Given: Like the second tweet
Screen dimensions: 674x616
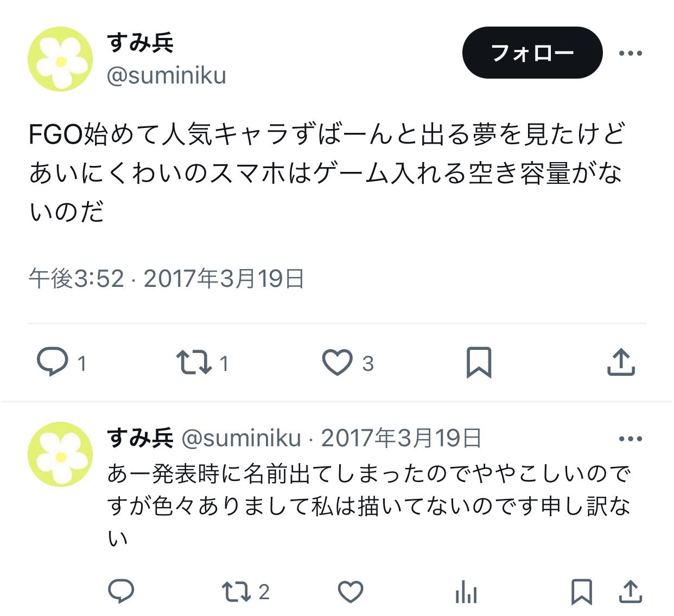Looking at the screenshot, I should 351,592.
